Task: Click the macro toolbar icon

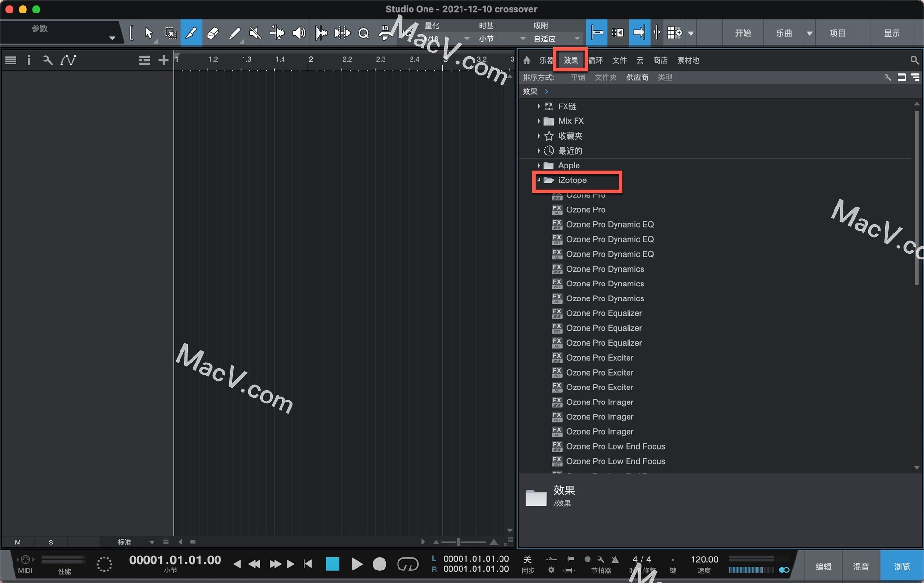Action: point(385,33)
